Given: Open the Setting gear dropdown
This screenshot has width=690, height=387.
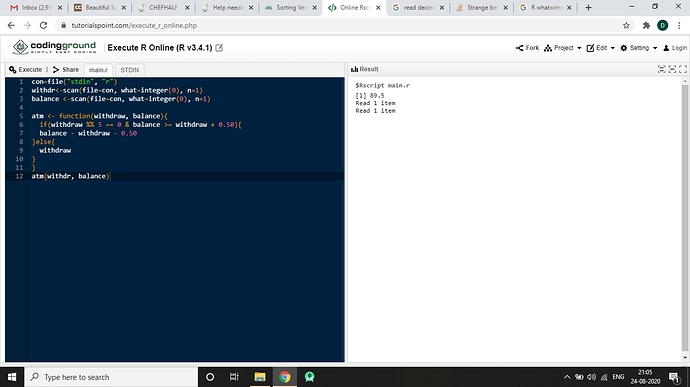Looking at the screenshot, I should coord(639,48).
